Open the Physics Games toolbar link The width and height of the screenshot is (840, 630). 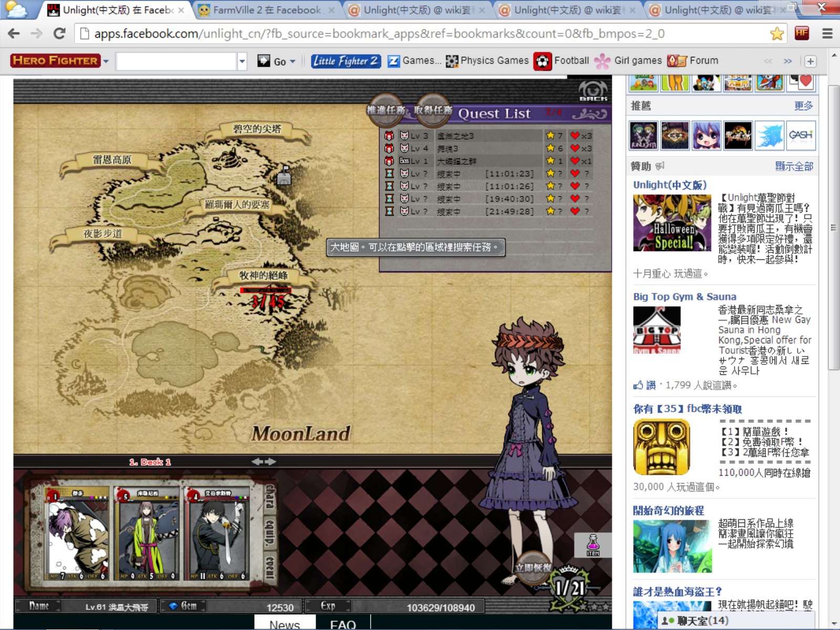point(487,61)
